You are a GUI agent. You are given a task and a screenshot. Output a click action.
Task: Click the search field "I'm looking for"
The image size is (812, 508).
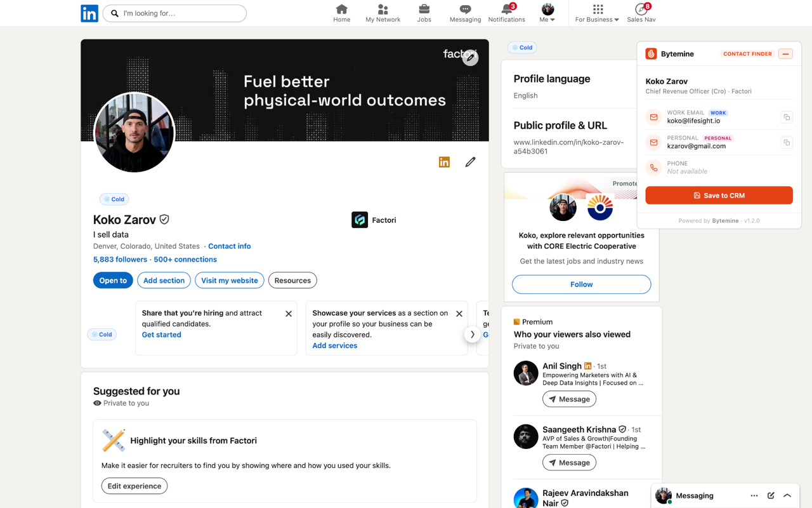[x=174, y=13]
